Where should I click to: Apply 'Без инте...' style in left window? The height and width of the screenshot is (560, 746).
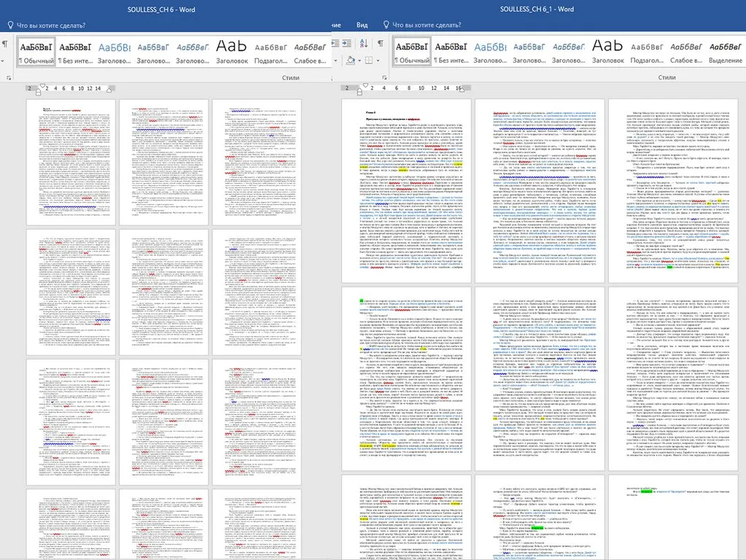coord(75,52)
